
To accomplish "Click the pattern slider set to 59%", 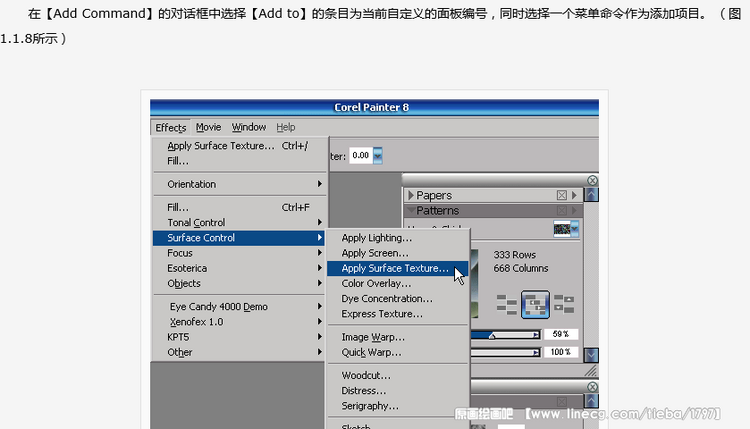I will 506,335.
